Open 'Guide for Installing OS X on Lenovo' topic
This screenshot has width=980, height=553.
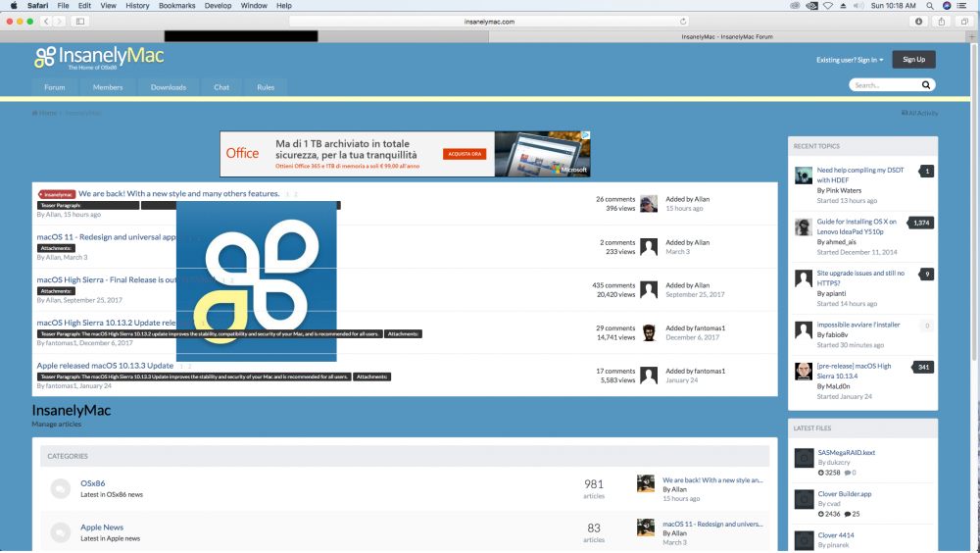[857, 226]
